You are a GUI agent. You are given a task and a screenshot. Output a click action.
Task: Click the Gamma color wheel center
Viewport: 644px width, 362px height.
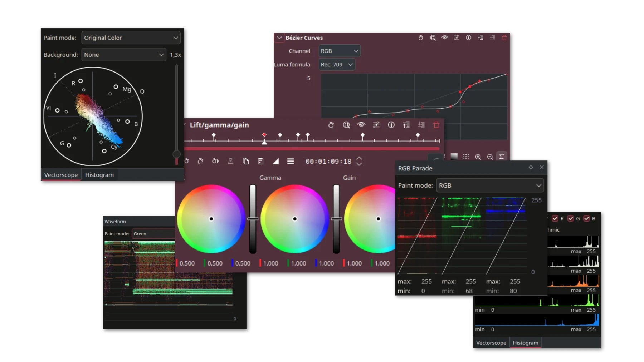pos(295,219)
